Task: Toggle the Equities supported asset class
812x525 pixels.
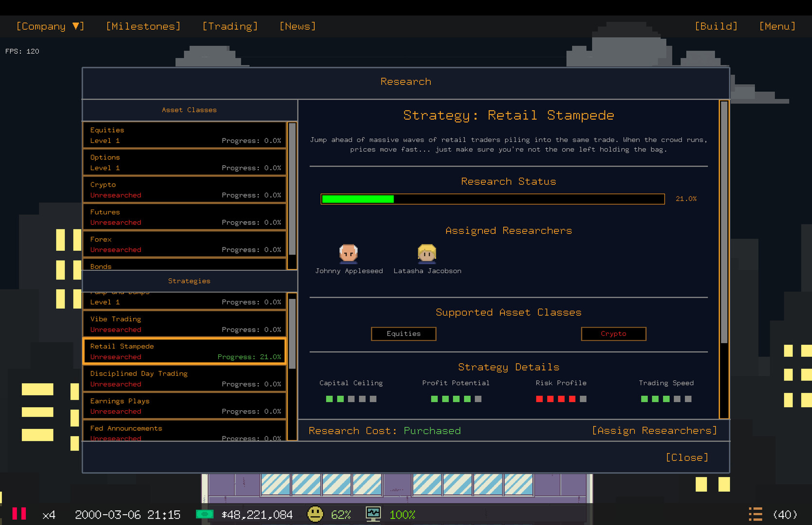Action: coord(403,334)
